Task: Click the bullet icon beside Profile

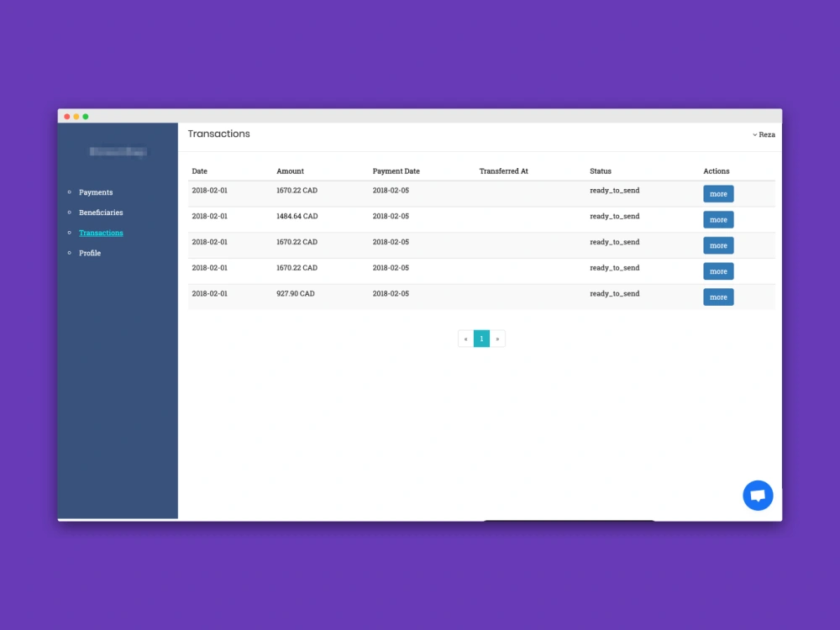Action: point(71,253)
